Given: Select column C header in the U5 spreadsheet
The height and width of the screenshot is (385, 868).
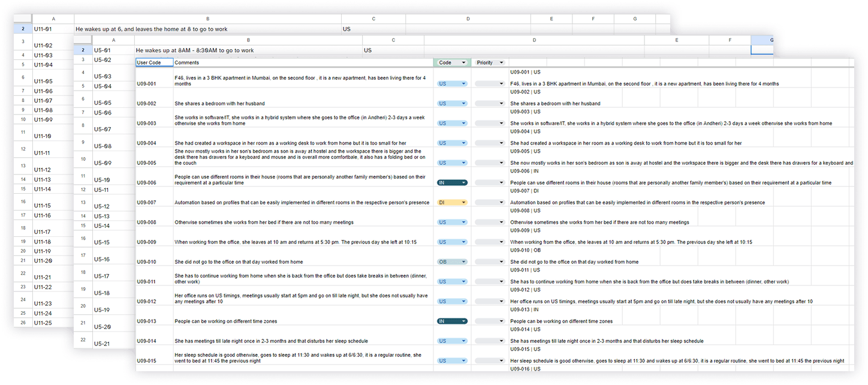Looking at the screenshot, I should [x=393, y=40].
